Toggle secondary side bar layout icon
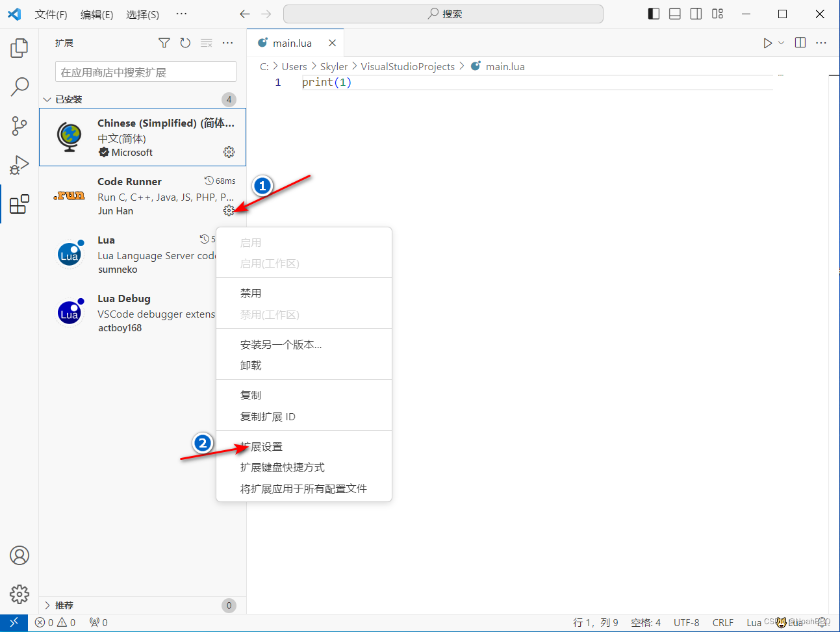The width and height of the screenshot is (840, 632). [x=696, y=14]
